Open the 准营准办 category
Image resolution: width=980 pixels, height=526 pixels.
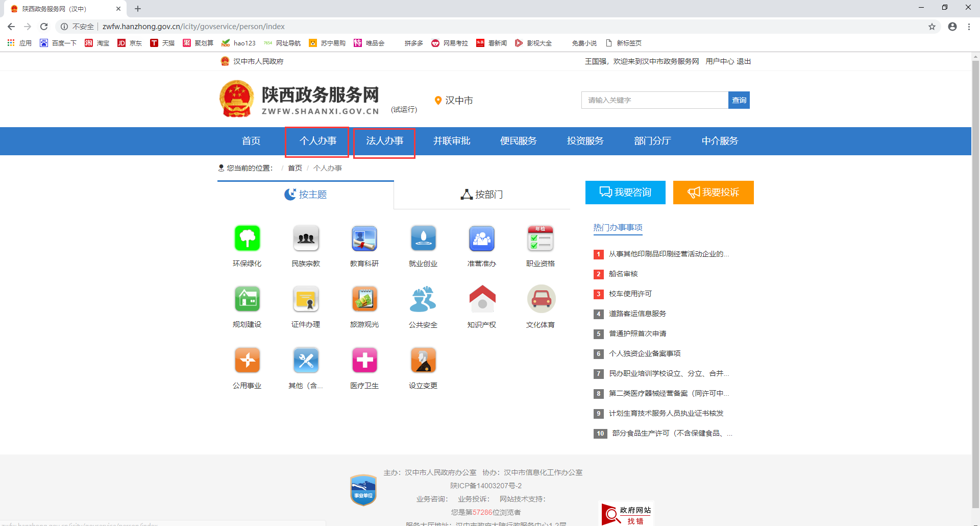481,238
